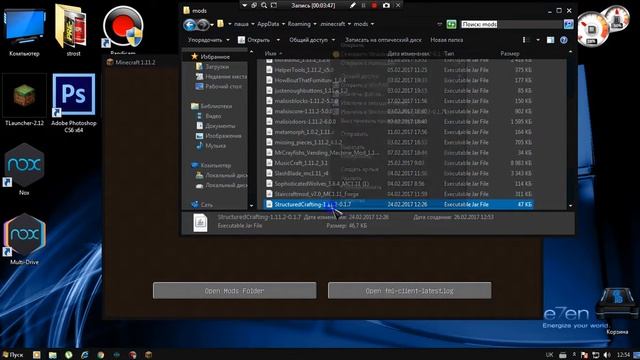Select Компьютер in the navigation pane
Image resolution: width=640 pixels, height=360 pixels.
(x=216, y=165)
